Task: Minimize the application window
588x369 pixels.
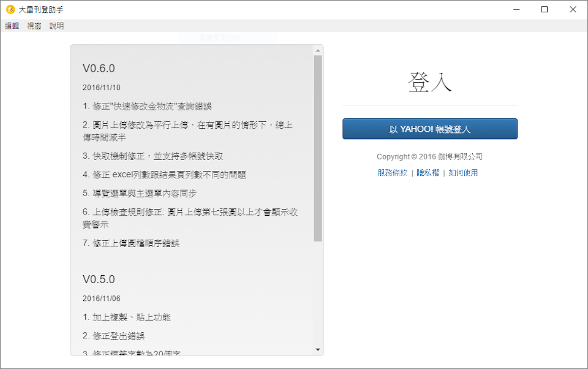Action: click(516, 9)
